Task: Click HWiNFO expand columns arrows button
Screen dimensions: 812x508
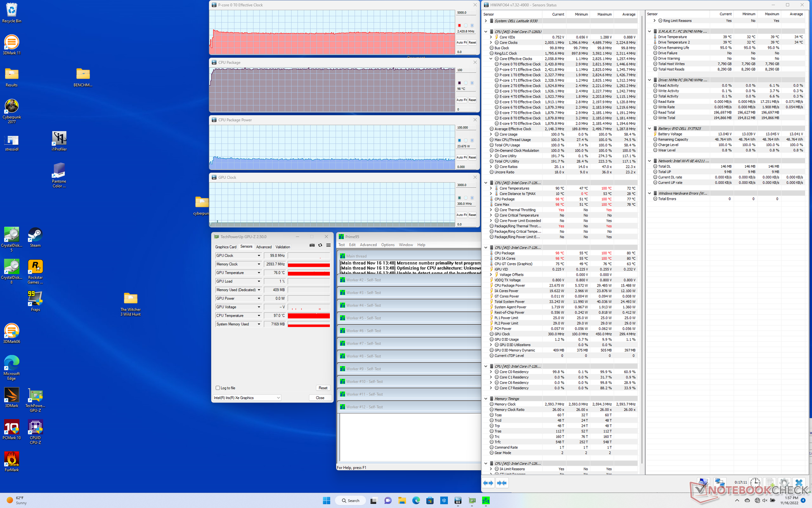Action: coord(488,483)
